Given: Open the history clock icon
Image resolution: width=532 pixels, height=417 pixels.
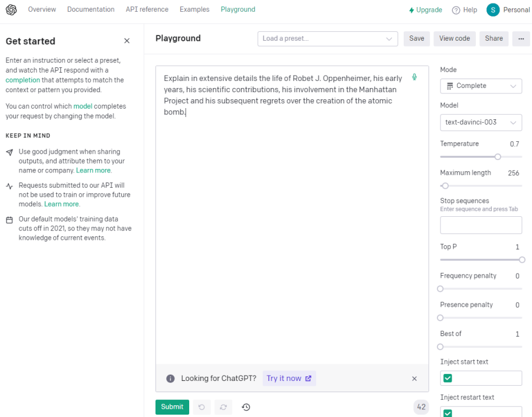Looking at the screenshot, I should 246,407.
